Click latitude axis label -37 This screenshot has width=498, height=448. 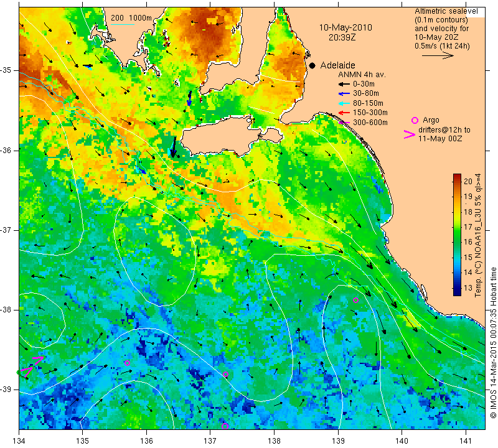tap(7, 230)
